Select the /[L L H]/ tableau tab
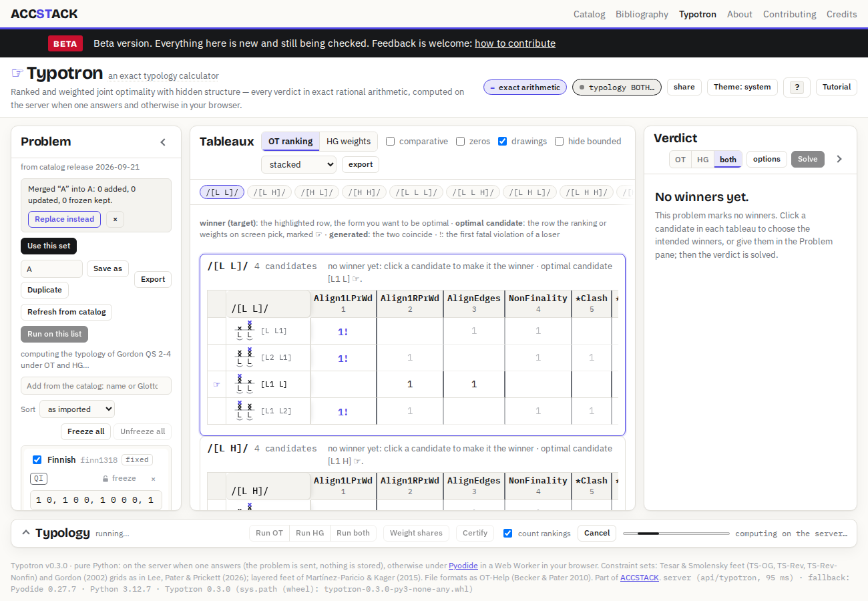The height and width of the screenshot is (601, 868). click(x=473, y=192)
